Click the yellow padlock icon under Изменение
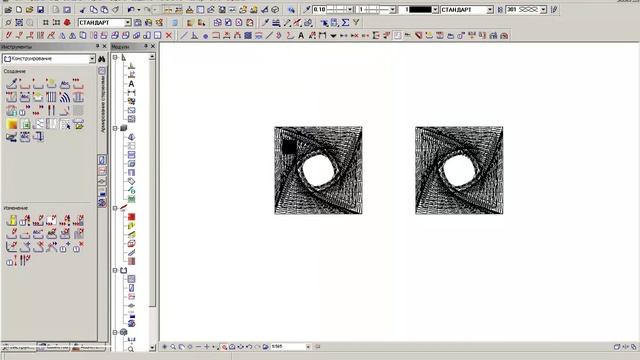640x360 pixels. coord(11,221)
